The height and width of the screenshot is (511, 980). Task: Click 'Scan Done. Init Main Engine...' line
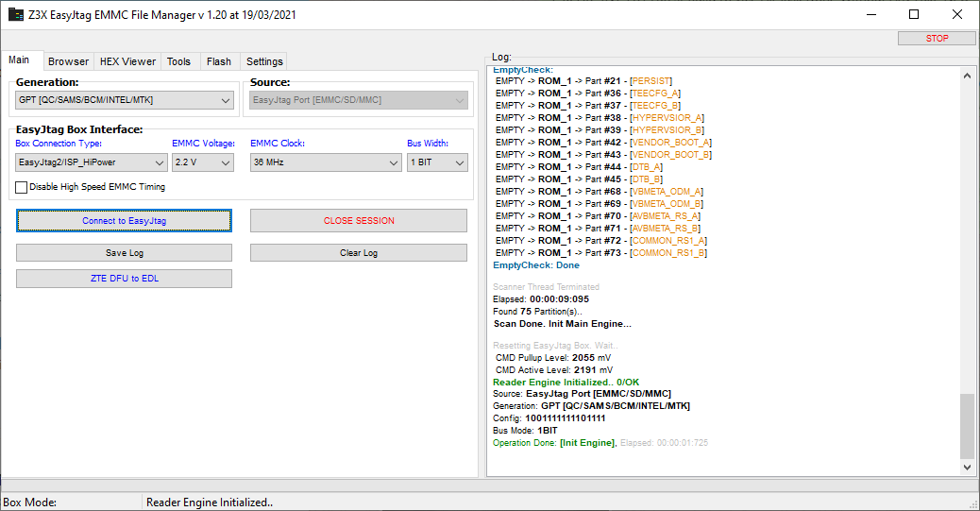coord(563,323)
